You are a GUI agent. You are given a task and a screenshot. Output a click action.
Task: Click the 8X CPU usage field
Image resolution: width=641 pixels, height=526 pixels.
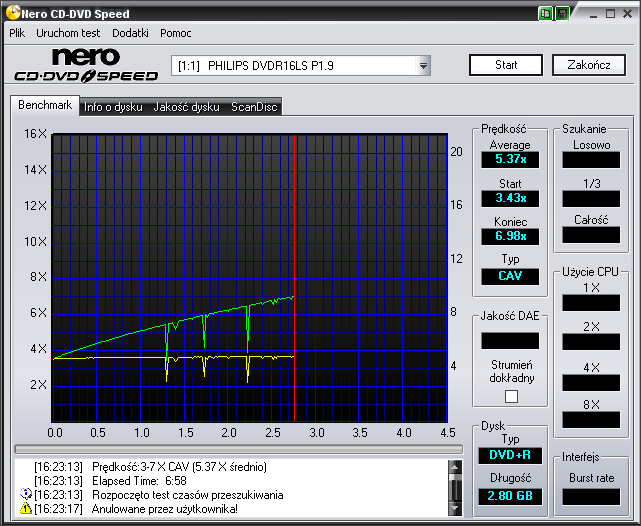pos(591,420)
